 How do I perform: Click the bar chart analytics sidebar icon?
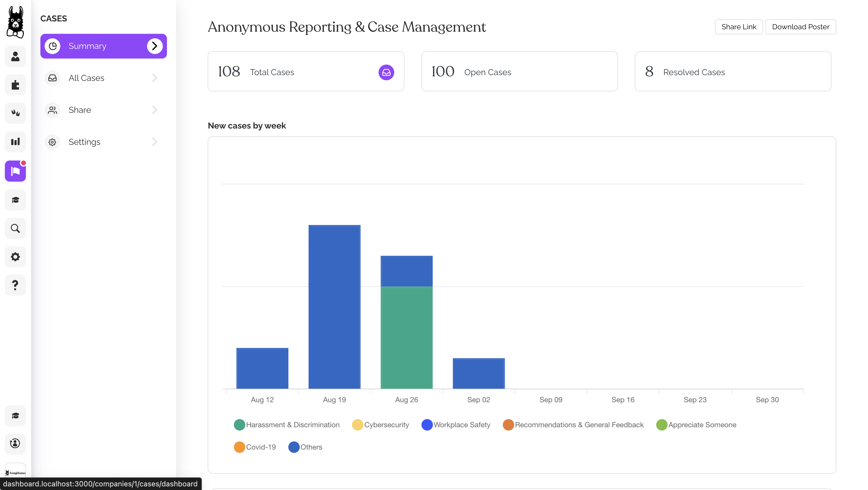[15, 142]
